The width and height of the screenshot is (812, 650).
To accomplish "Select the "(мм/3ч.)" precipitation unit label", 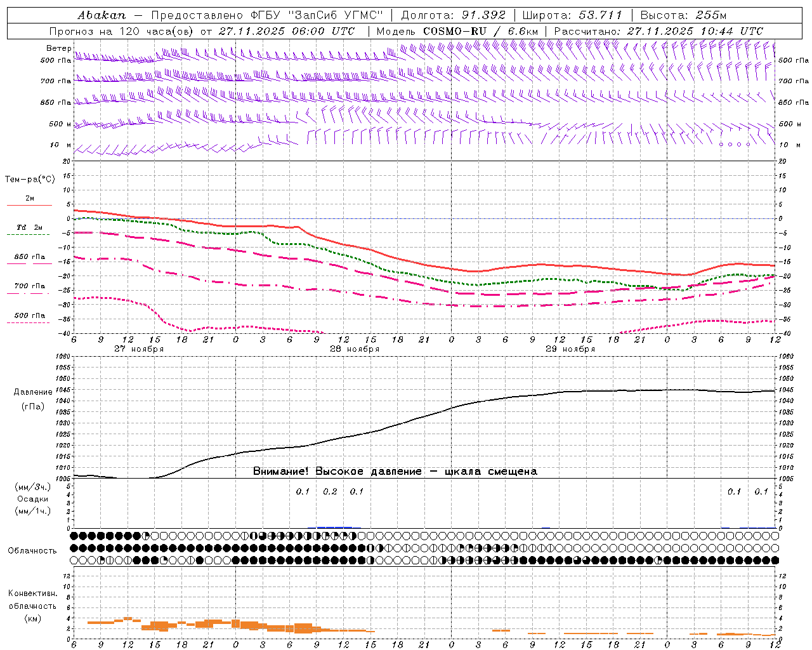I will click(x=33, y=487).
